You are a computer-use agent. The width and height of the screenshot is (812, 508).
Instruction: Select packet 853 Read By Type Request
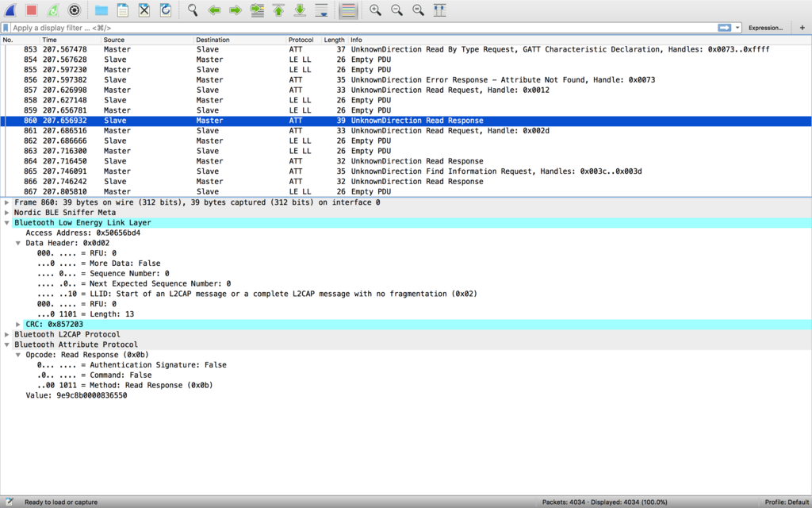coord(406,49)
